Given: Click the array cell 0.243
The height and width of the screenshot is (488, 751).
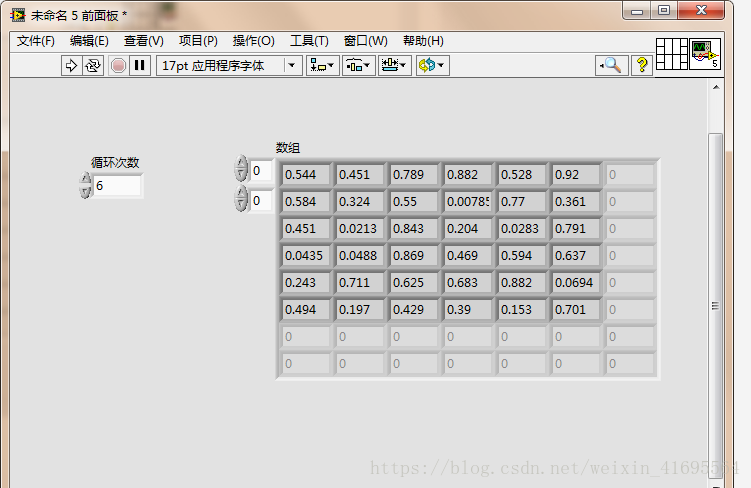Looking at the screenshot, I should coord(306,283).
